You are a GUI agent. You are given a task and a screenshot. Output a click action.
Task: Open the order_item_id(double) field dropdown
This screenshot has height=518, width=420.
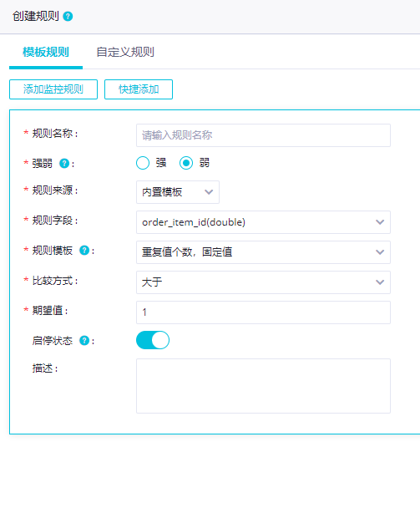click(x=263, y=222)
